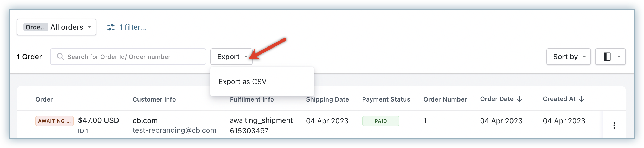Open the 1 filter link
The height and width of the screenshot is (148, 644).
132,27
